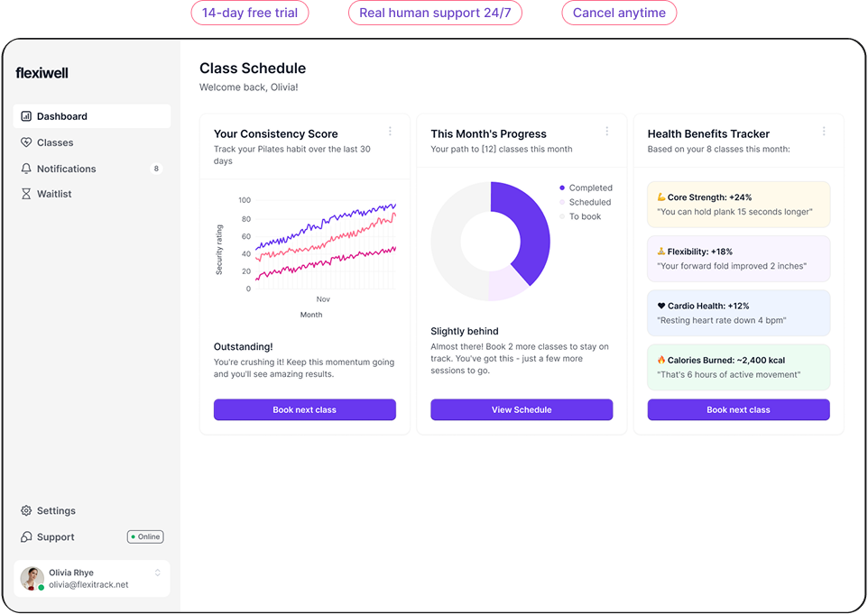Screen dimensions: 868x614
Task: Toggle the Completed legend entry
Action: click(586, 187)
